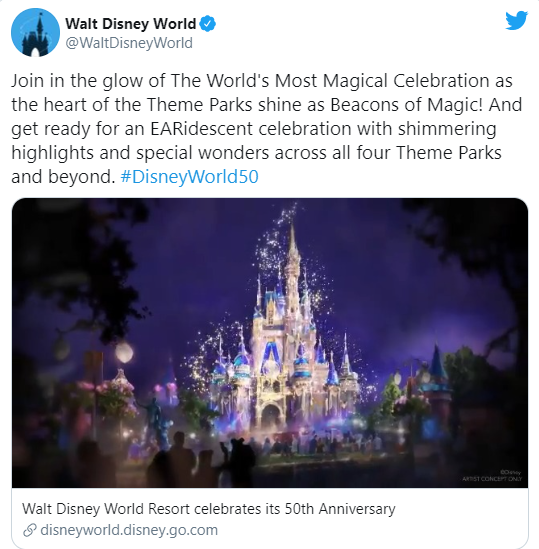Open the #DisneyWorld50 hashtag
539x549 pixels.
pyautogui.click(x=189, y=176)
